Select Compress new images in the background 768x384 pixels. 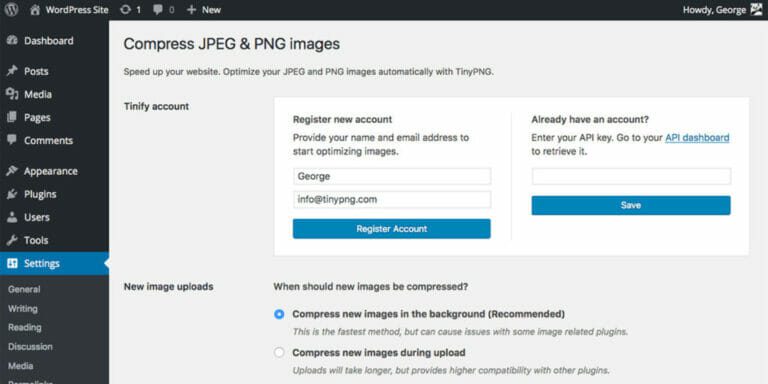(279, 314)
